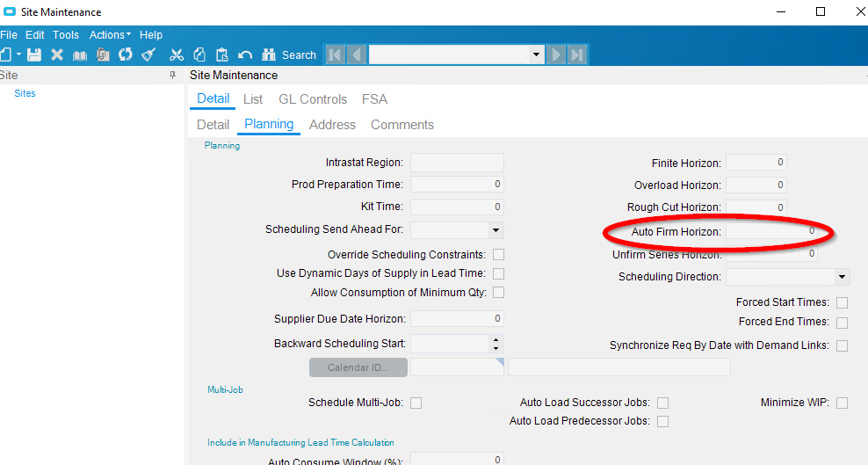Switch to the top-level Detail tab

coord(213,98)
